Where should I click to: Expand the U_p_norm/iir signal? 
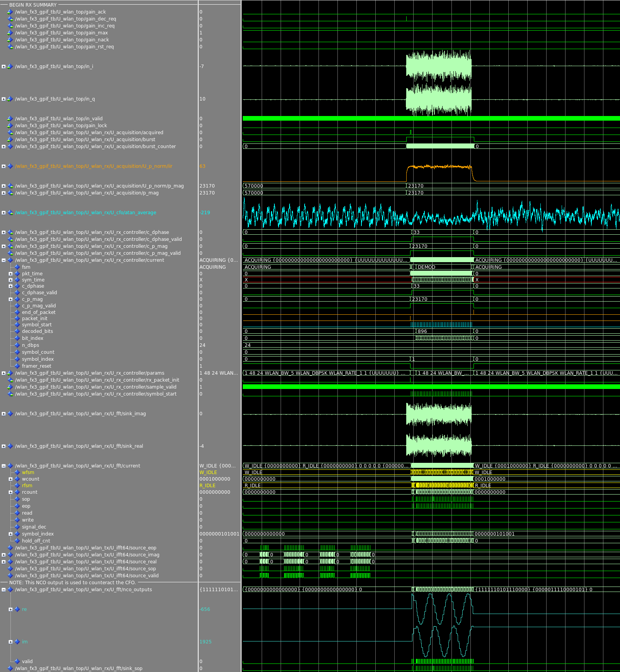[3, 166]
